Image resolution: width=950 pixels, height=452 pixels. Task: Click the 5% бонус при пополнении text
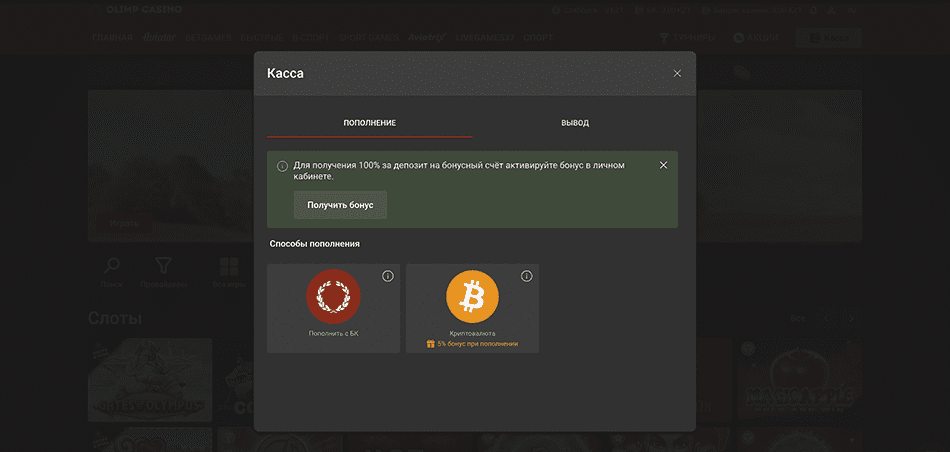pyautogui.click(x=477, y=344)
